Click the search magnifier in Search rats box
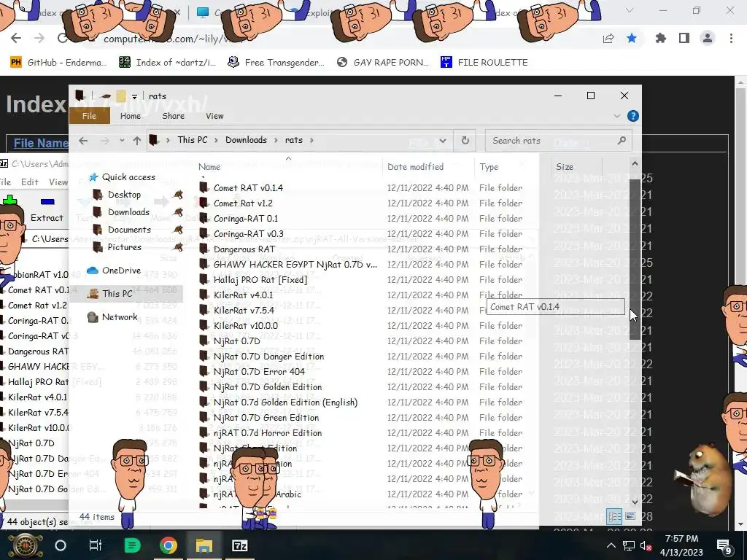 (622, 141)
